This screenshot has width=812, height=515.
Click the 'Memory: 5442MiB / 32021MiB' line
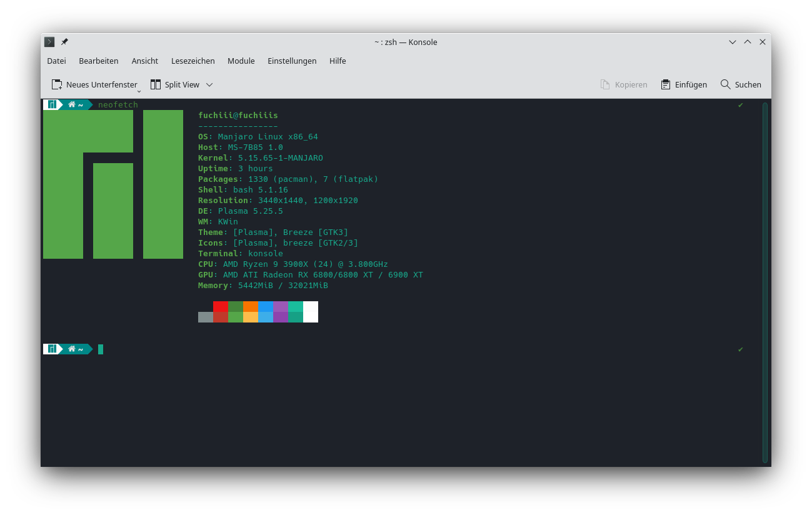263,285
